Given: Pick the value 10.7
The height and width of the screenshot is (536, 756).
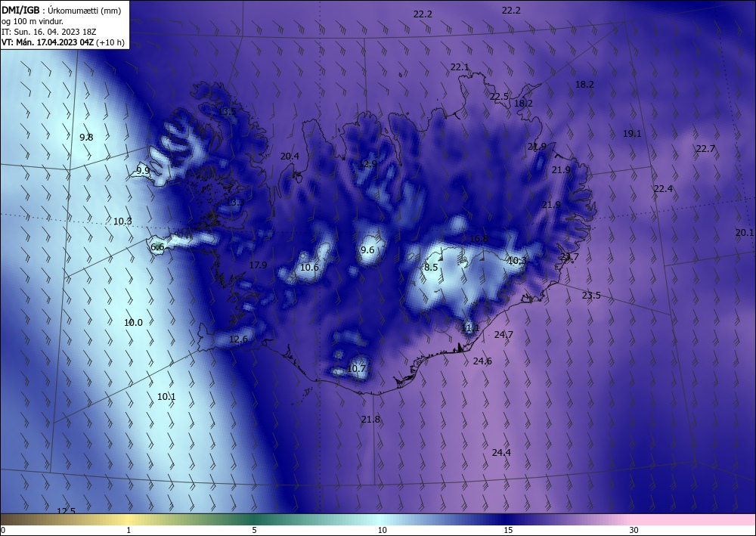Looking at the screenshot, I should pyautogui.click(x=356, y=369).
